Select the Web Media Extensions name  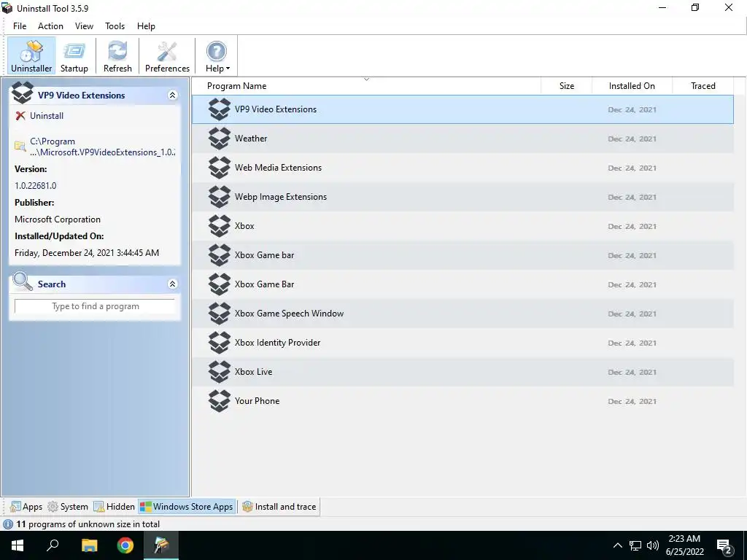point(278,168)
